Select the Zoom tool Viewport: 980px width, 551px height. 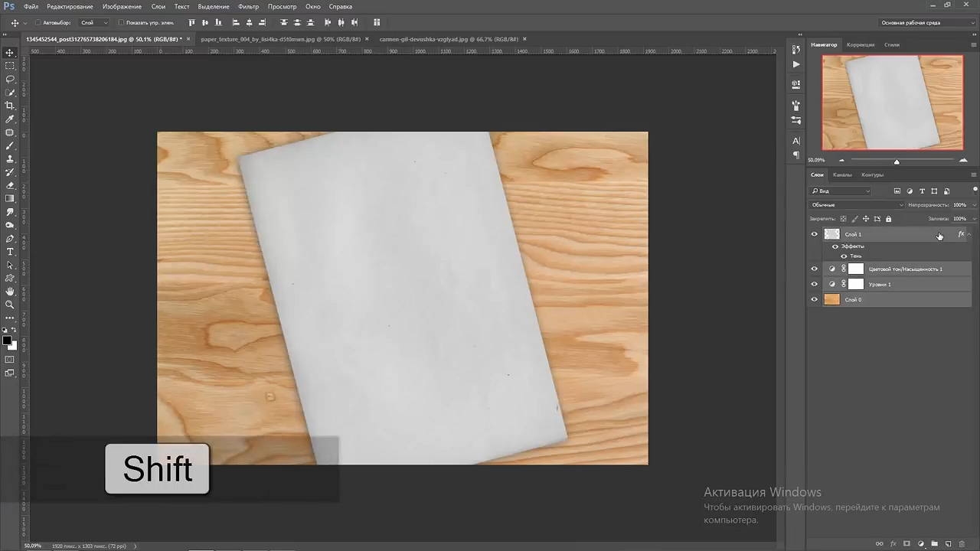point(10,305)
